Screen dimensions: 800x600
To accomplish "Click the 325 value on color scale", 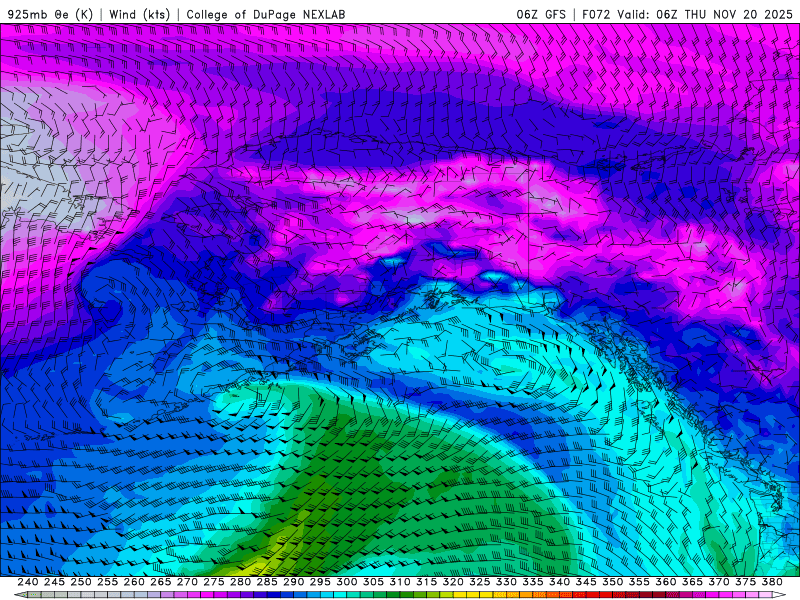I will [479, 582].
